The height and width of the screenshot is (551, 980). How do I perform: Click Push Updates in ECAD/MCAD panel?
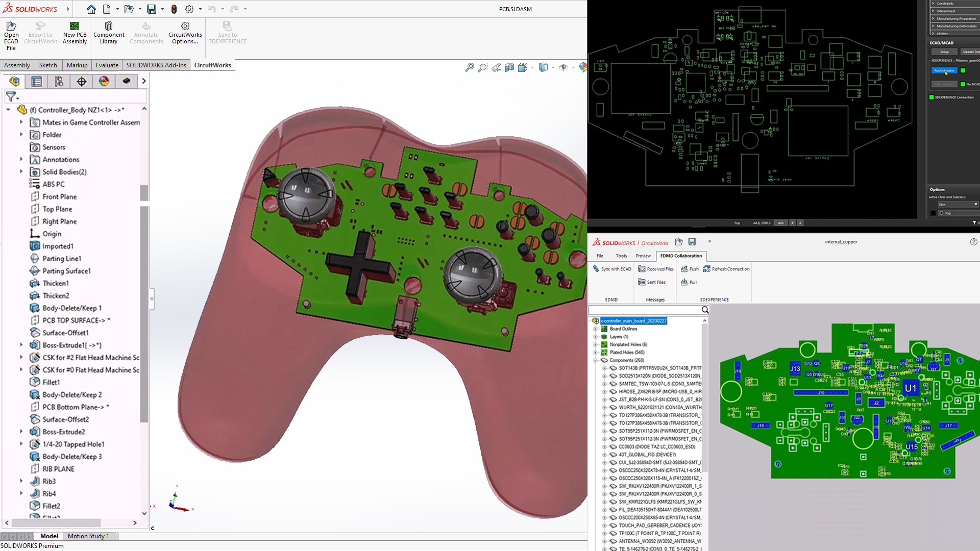pos(944,70)
